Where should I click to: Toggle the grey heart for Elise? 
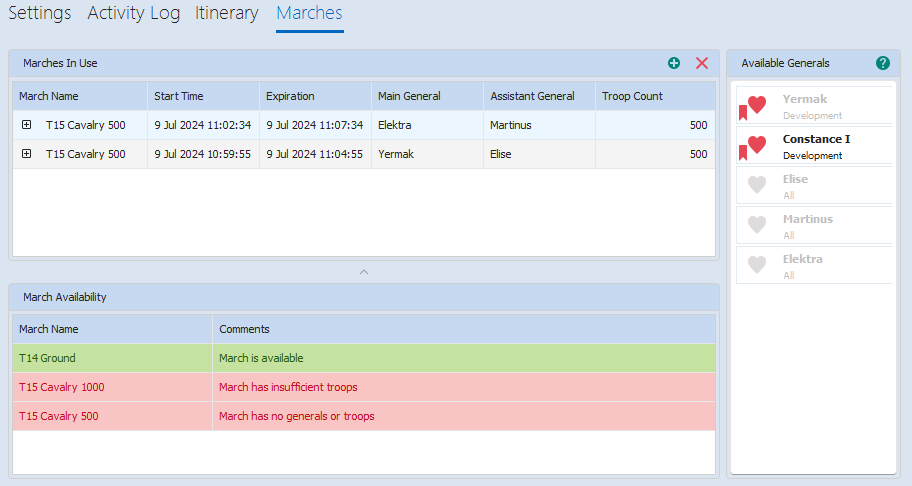pos(757,185)
